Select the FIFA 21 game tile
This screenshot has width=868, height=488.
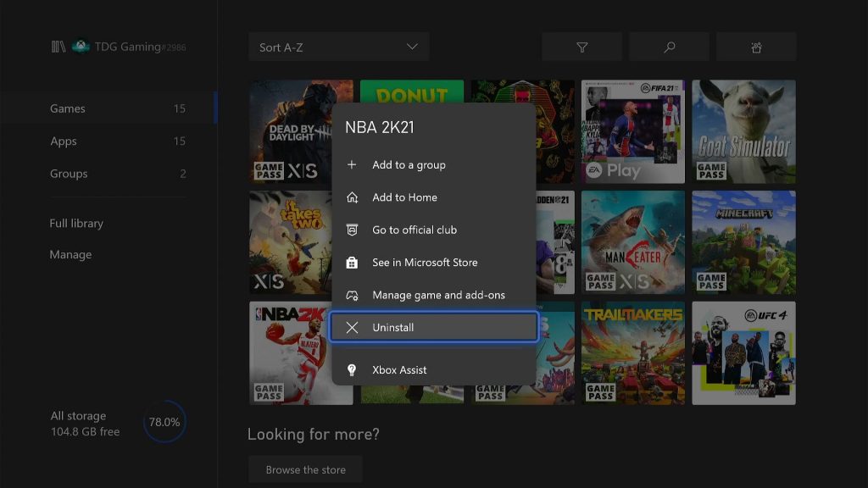pos(633,131)
